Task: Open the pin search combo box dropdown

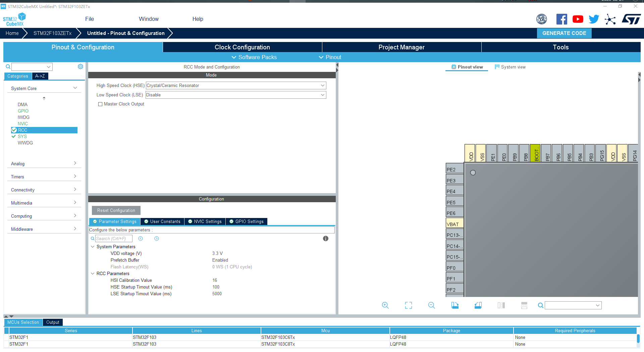Action: pyautogui.click(x=597, y=305)
